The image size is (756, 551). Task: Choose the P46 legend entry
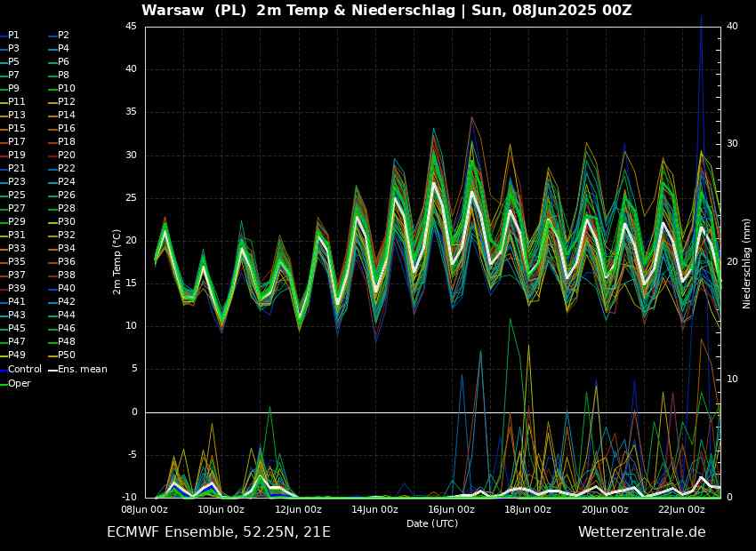coord(62,329)
